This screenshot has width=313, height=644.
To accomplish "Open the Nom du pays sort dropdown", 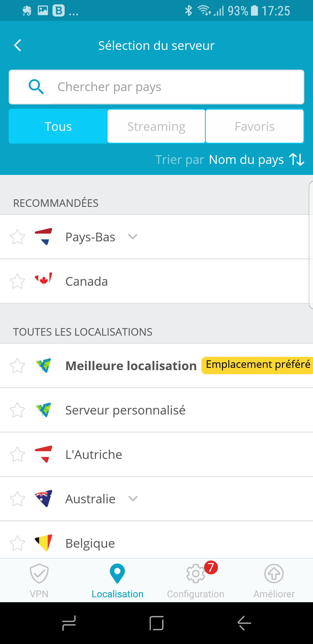I will point(246,160).
